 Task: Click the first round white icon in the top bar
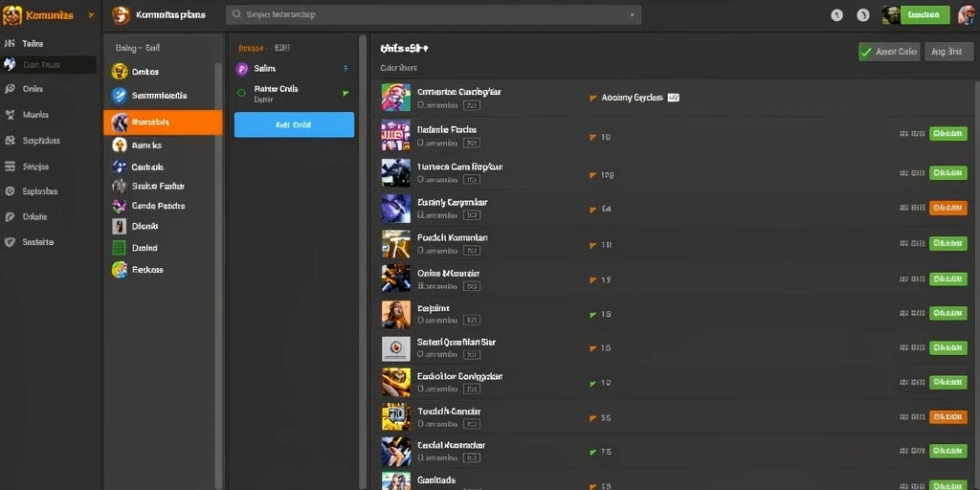[x=836, y=15]
